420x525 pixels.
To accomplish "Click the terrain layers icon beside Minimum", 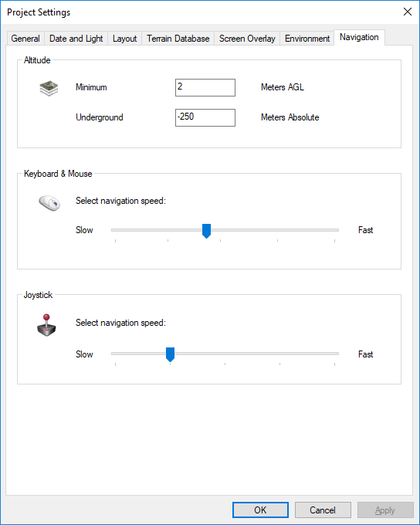I will click(x=49, y=88).
